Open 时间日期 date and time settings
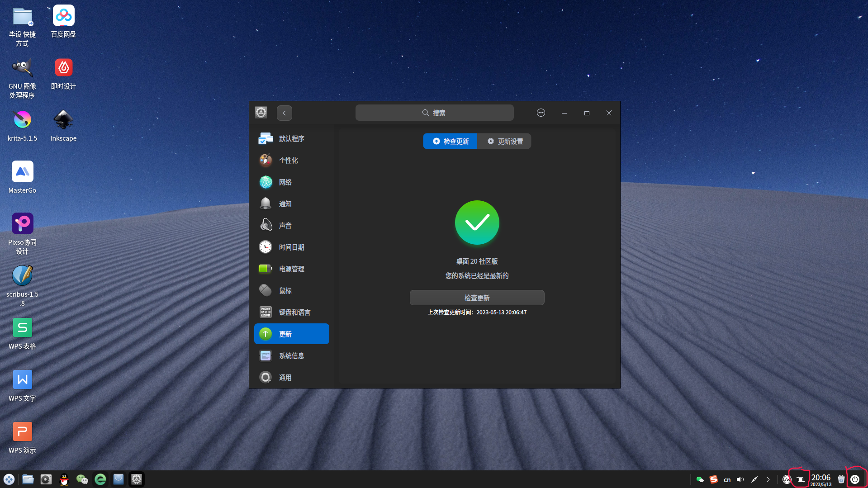Viewport: 868px width, 488px height. click(292, 247)
